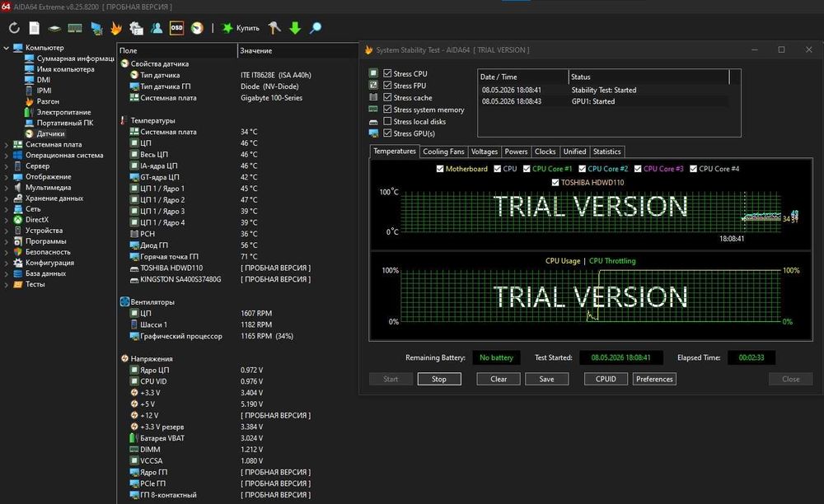The height and width of the screenshot is (504, 824).
Task: Expand the Системная плата tree node
Action: 7,144
